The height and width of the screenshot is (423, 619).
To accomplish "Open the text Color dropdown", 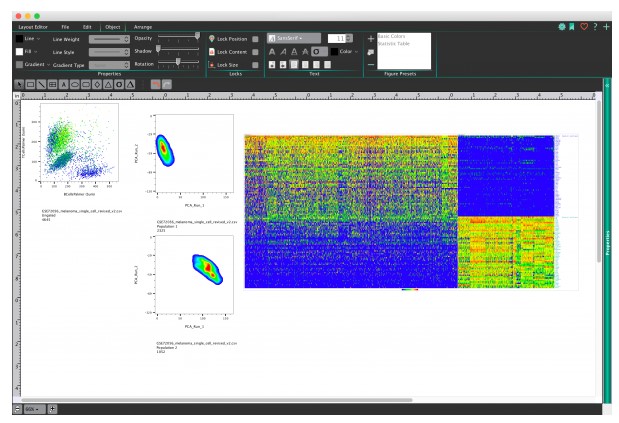I will click(349, 52).
